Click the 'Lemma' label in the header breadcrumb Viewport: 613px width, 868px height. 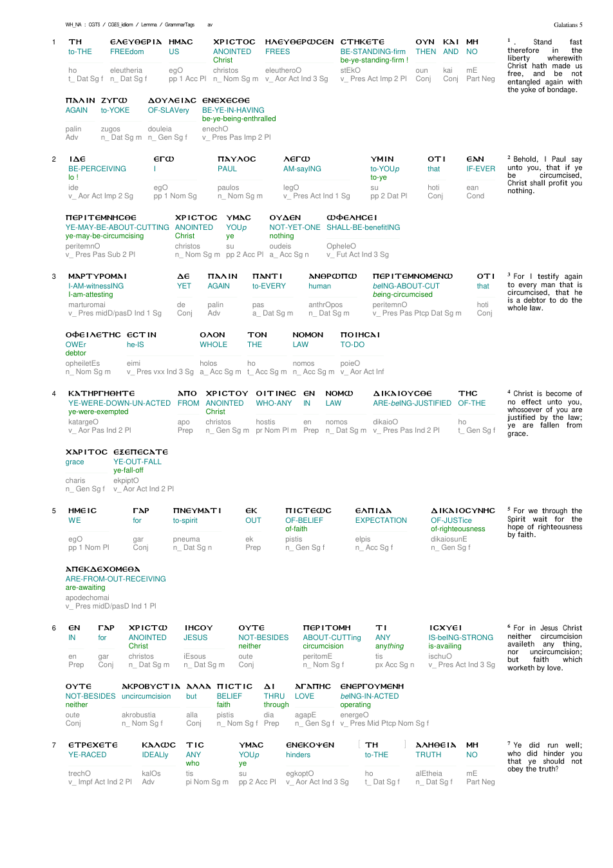(x=149, y=25)
